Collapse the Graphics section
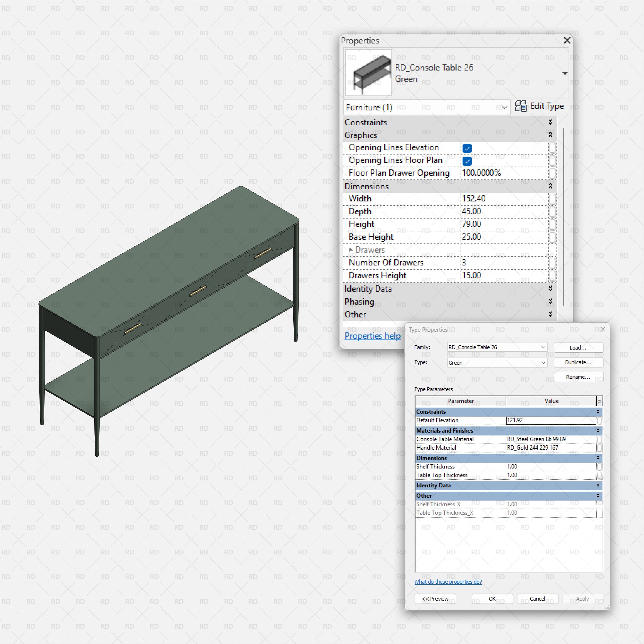Screen dimensions: 644x644 [550, 135]
